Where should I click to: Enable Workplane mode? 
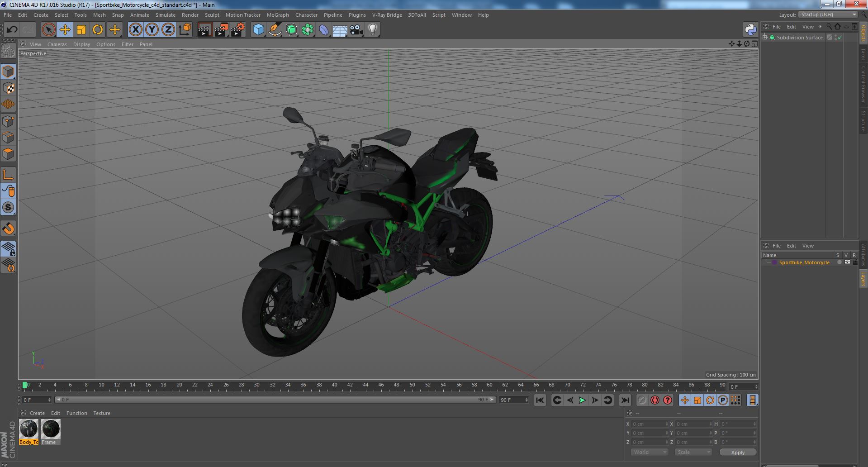tap(8, 105)
